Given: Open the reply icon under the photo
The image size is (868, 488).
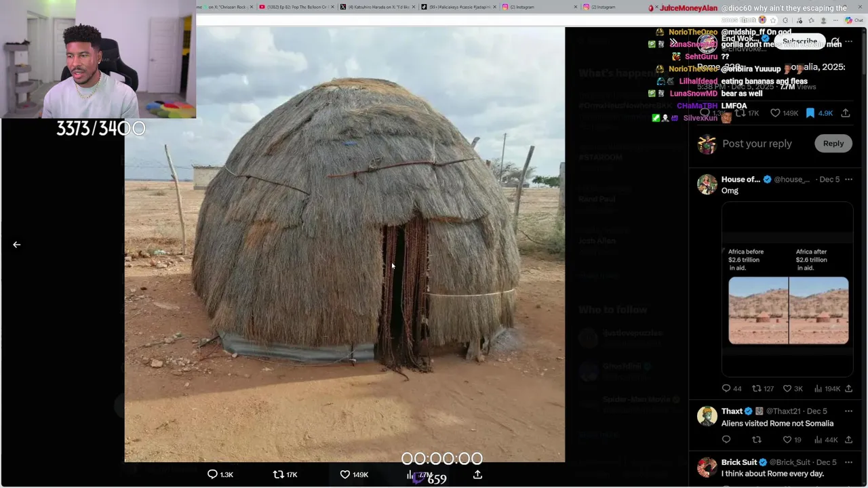Looking at the screenshot, I should point(212,474).
